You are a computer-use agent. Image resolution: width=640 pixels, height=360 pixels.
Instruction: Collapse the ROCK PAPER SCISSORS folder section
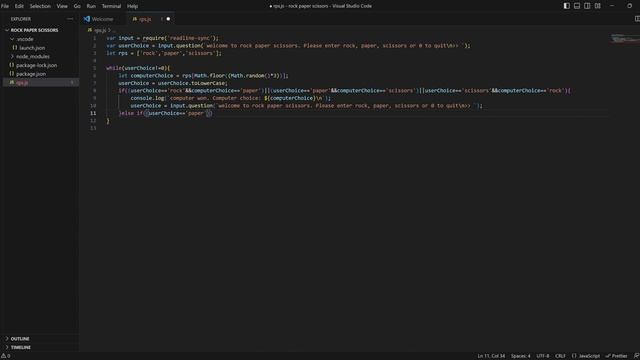click(34, 30)
